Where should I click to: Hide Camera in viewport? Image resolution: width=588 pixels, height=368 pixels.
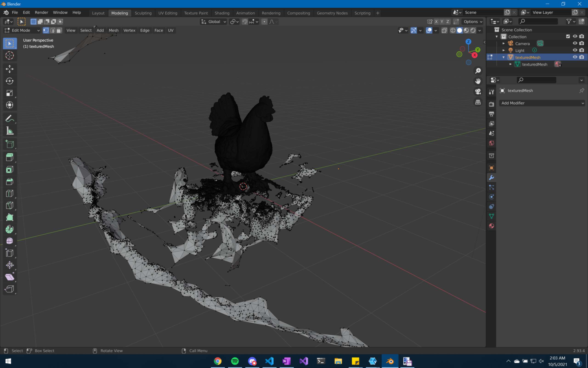tap(575, 43)
